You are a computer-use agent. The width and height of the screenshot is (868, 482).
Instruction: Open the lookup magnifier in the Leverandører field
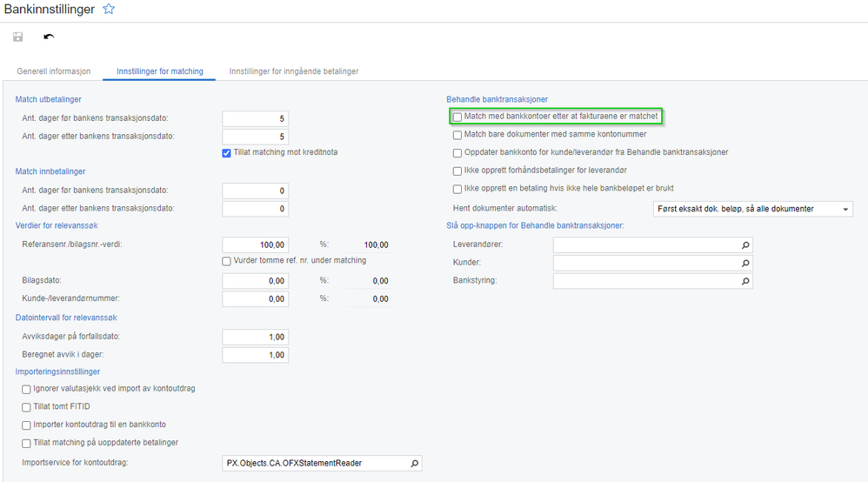[x=745, y=244]
